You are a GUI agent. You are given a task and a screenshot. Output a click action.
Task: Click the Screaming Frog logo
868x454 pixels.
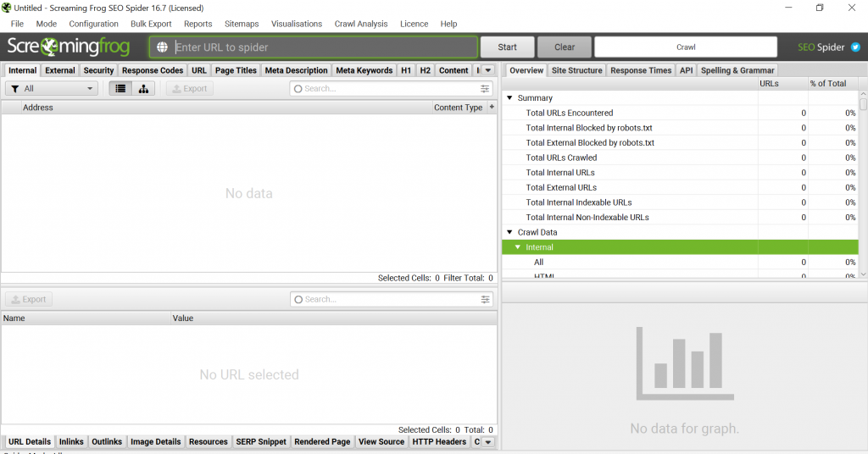coord(68,47)
